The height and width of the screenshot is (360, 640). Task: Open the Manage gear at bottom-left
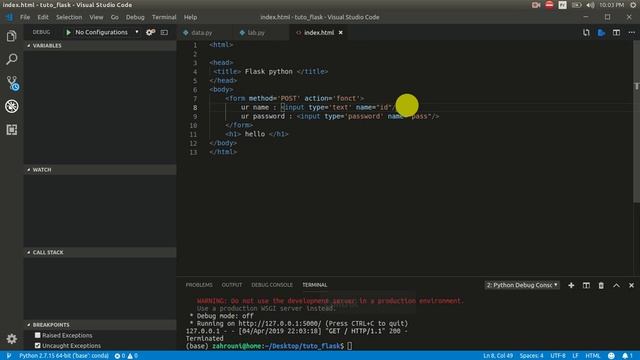pos(11,339)
